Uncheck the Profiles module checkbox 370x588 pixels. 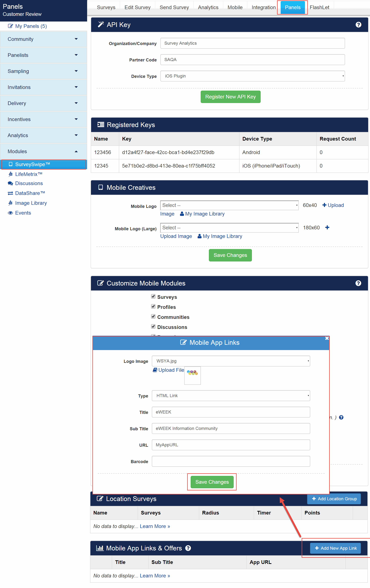153,306
